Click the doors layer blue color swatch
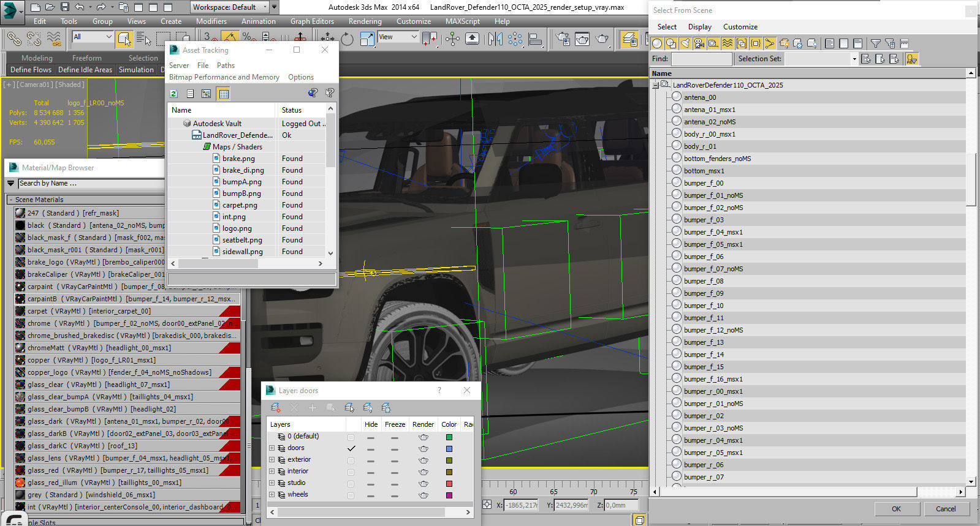This screenshot has width=980, height=526. 449,449
